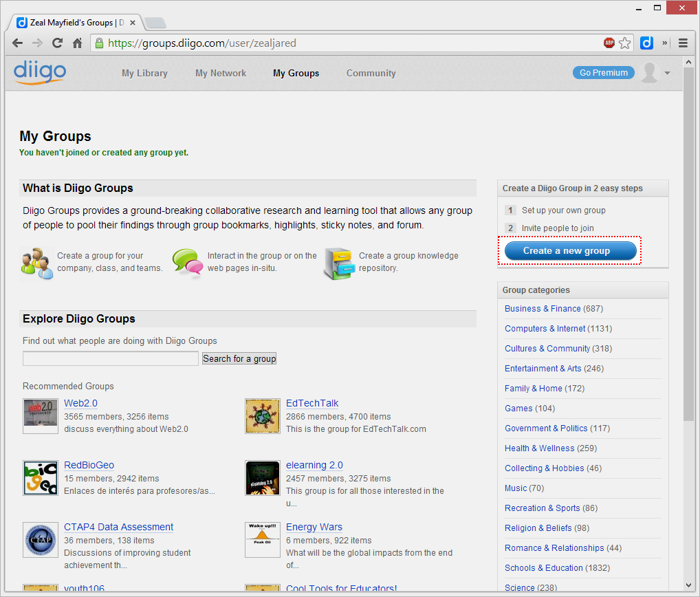
Task: Browse Schools & Education category
Action: [543, 568]
